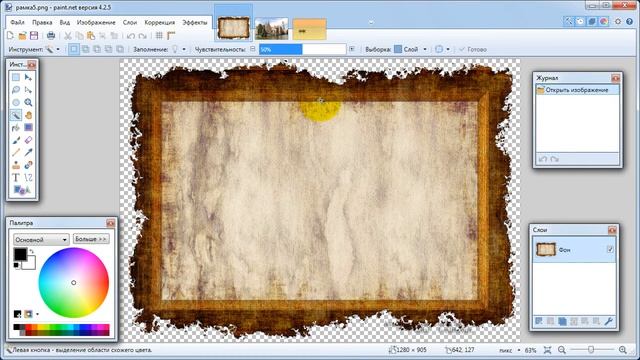640x360 pixels.
Task: Click the zoom slider in status bar
Action: click(591, 350)
